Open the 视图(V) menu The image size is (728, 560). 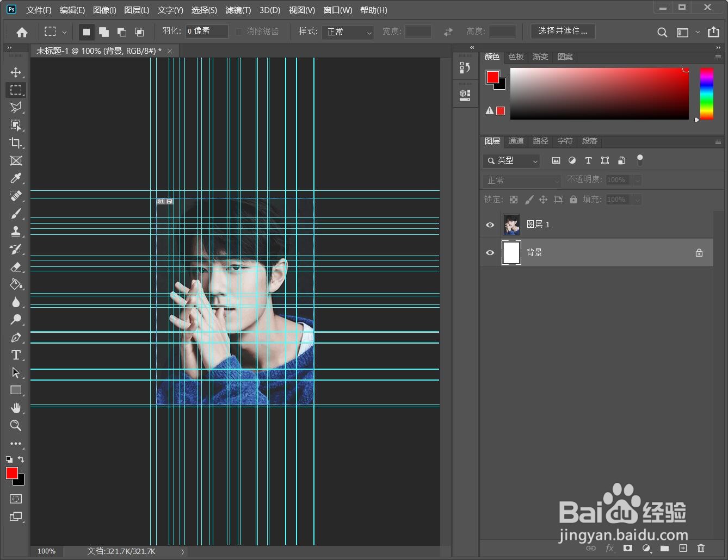302,10
